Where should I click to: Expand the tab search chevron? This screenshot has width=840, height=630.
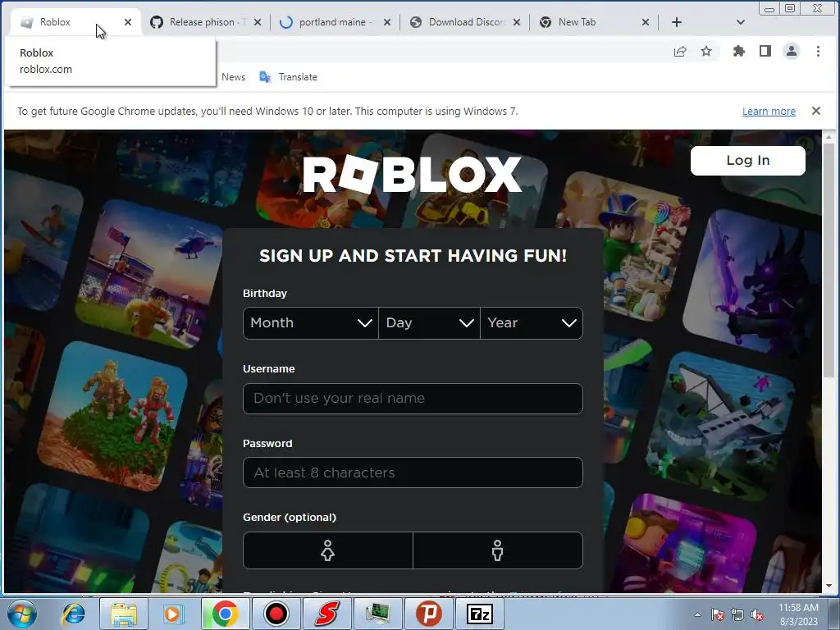pos(741,22)
